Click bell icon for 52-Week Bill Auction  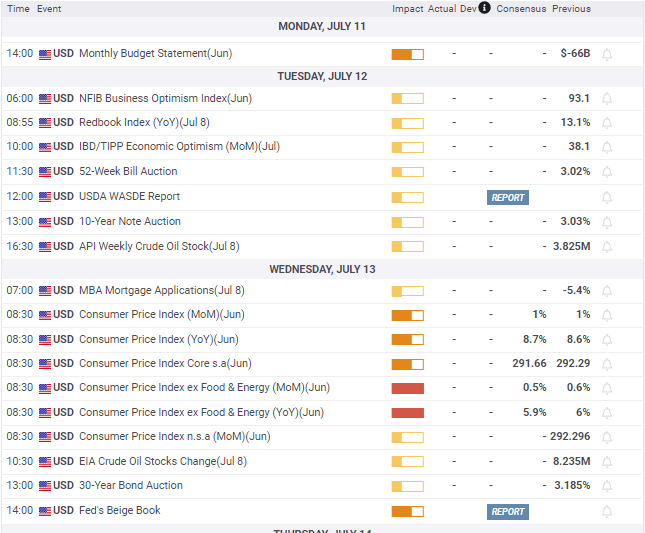[x=606, y=172]
